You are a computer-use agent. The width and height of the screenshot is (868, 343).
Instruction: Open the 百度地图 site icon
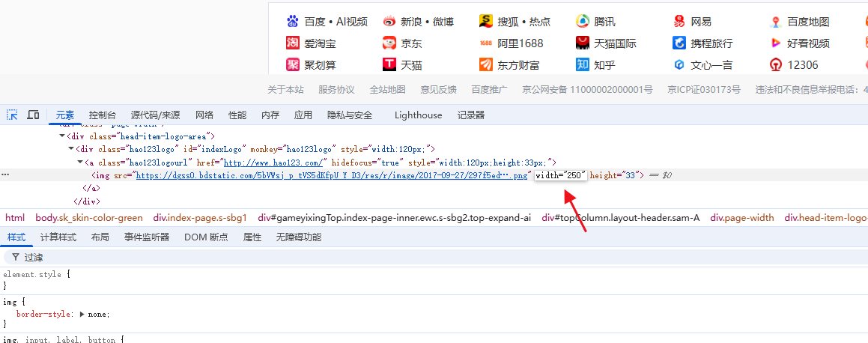coord(776,22)
